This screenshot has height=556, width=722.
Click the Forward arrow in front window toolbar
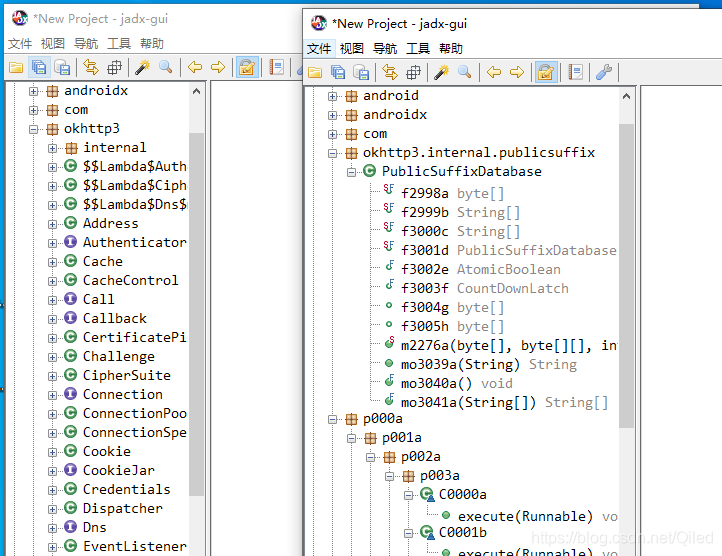click(517, 72)
